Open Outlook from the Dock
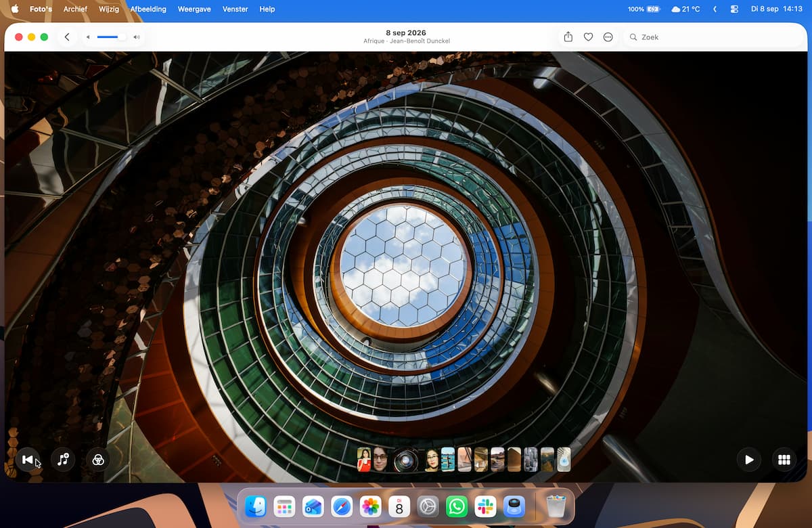Image resolution: width=812 pixels, height=528 pixels. click(313, 506)
